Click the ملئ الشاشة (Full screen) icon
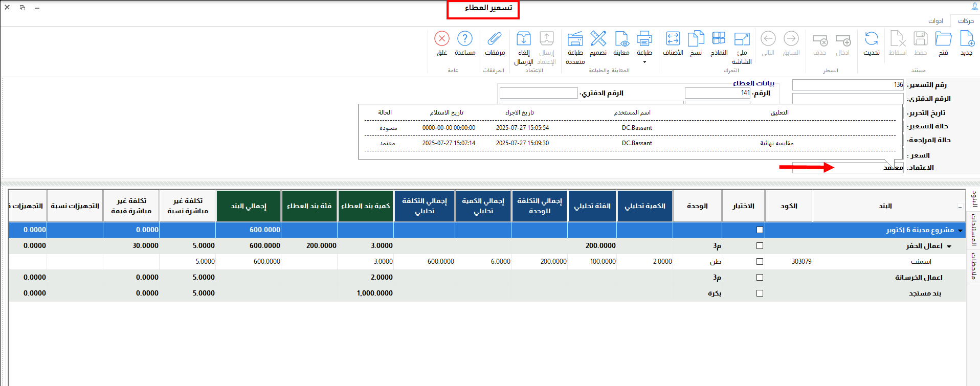The width and height of the screenshot is (980, 386). click(742, 39)
